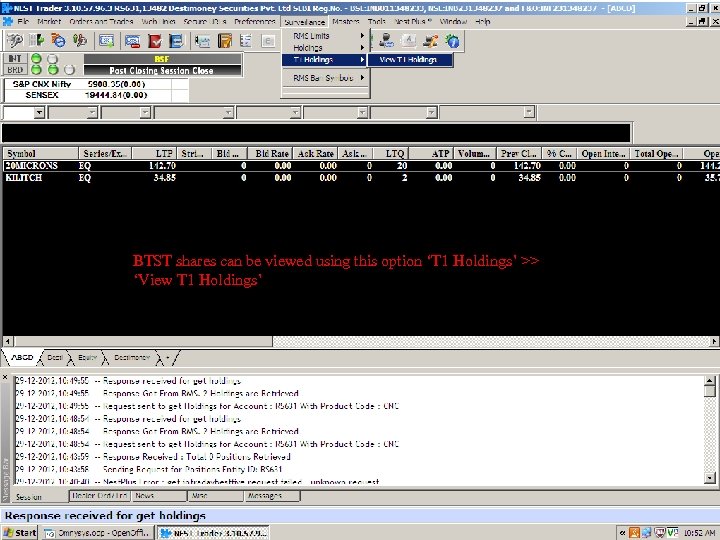The height and width of the screenshot is (540, 720).
Task: Open the third combo box in filter row
Action: click(x=145, y=112)
